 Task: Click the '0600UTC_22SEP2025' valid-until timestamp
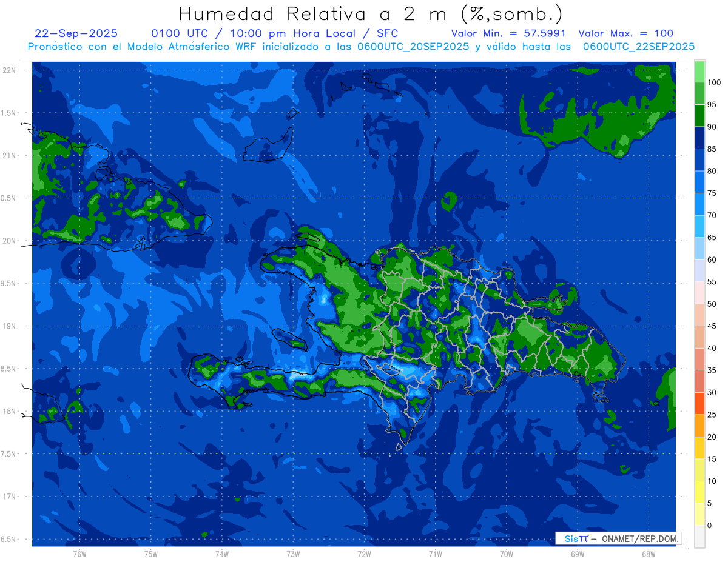pos(639,47)
